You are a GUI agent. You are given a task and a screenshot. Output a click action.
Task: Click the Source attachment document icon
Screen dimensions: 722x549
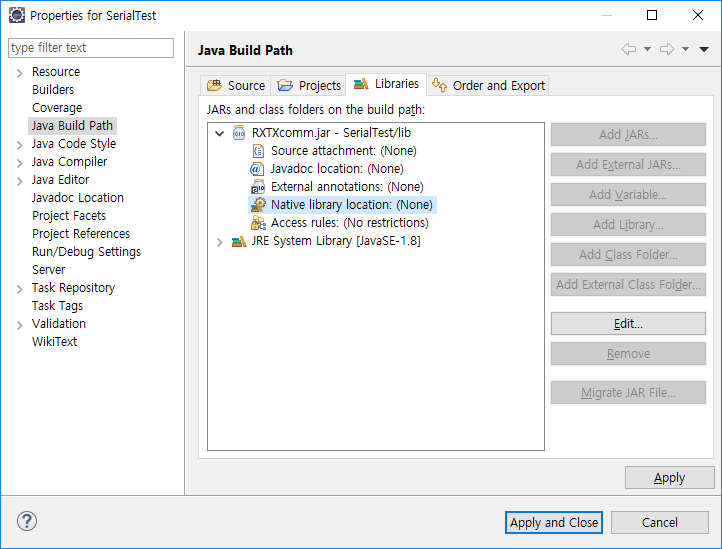pyautogui.click(x=258, y=151)
